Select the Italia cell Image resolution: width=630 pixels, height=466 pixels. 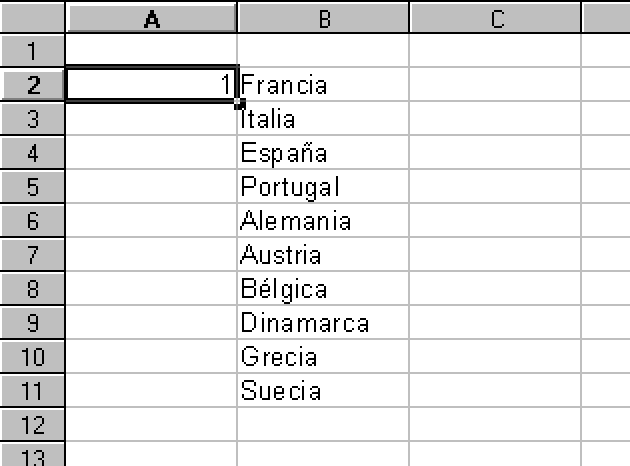click(x=323, y=119)
